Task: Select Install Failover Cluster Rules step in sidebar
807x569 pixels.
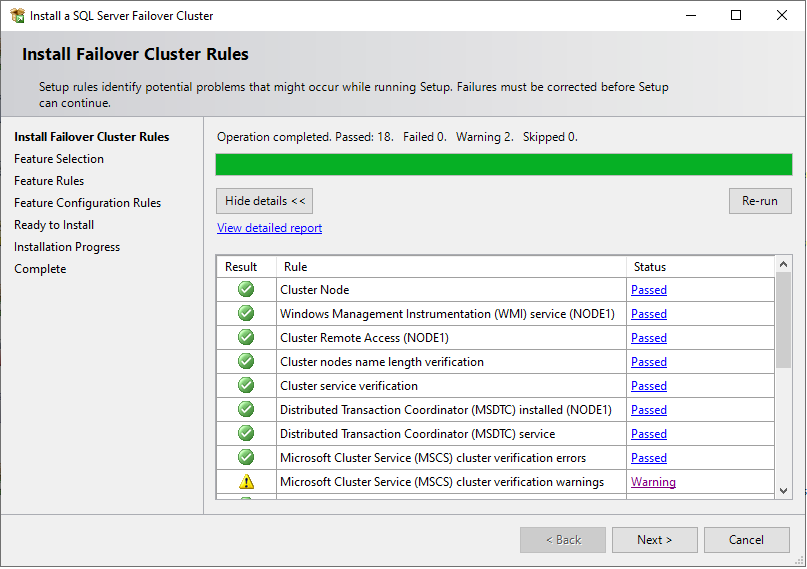Action: [x=92, y=137]
